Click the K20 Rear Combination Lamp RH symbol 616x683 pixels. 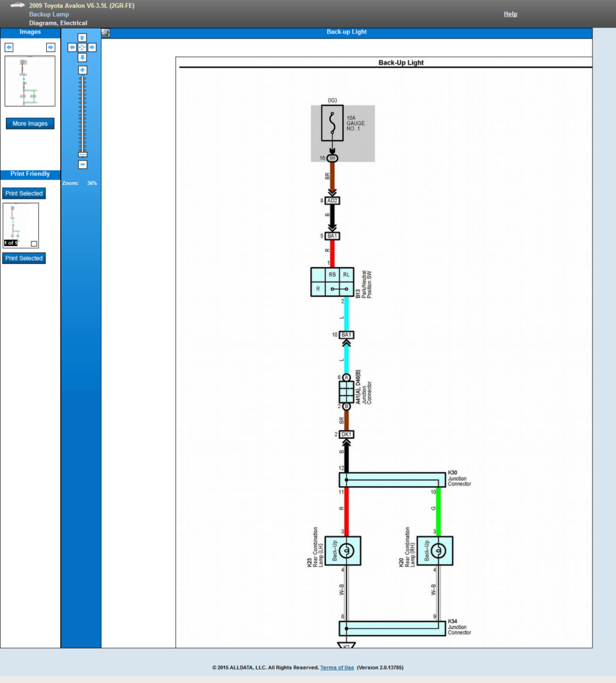tap(435, 551)
